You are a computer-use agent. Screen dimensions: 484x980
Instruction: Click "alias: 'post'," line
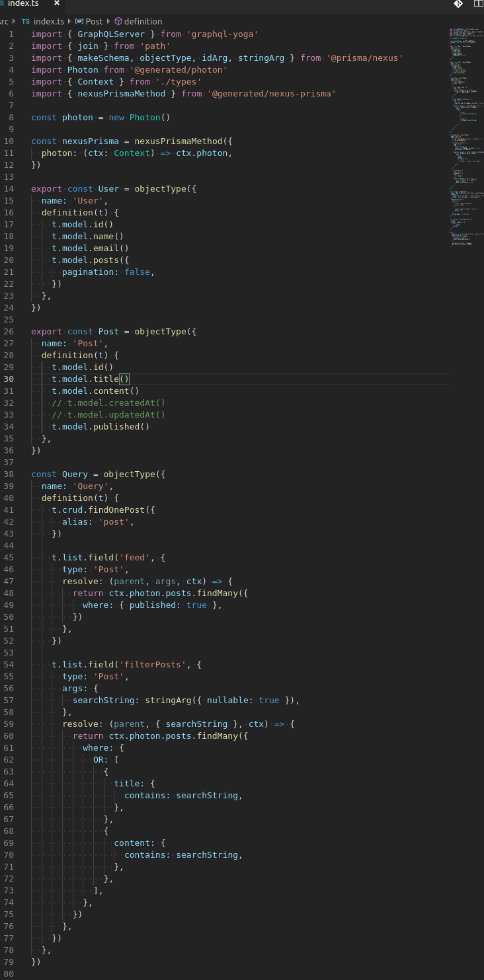pyautogui.click(x=99, y=522)
